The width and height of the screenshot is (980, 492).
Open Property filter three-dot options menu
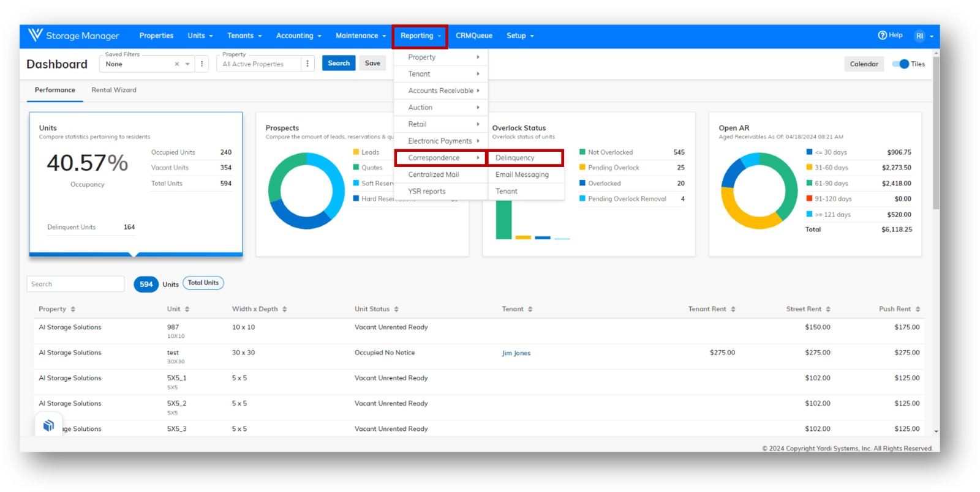pyautogui.click(x=307, y=64)
